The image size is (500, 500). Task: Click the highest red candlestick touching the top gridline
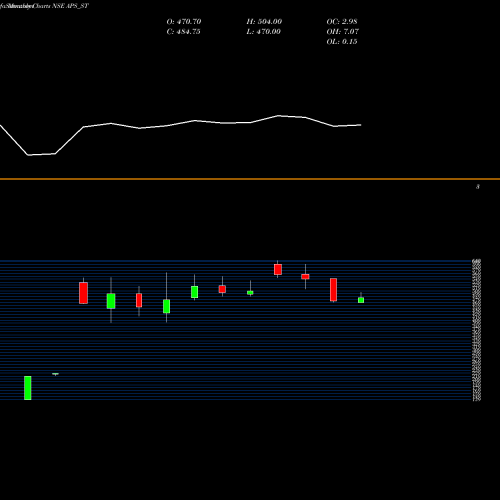click(x=278, y=269)
